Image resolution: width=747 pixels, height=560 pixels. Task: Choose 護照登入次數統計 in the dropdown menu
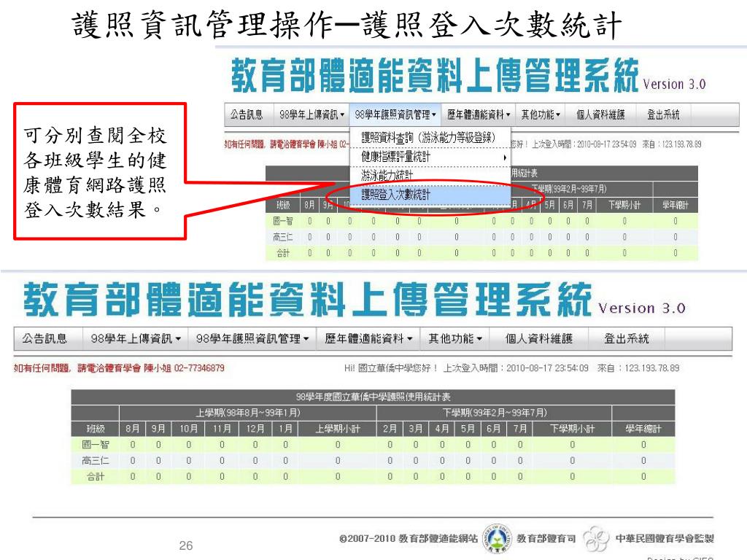coord(429,194)
